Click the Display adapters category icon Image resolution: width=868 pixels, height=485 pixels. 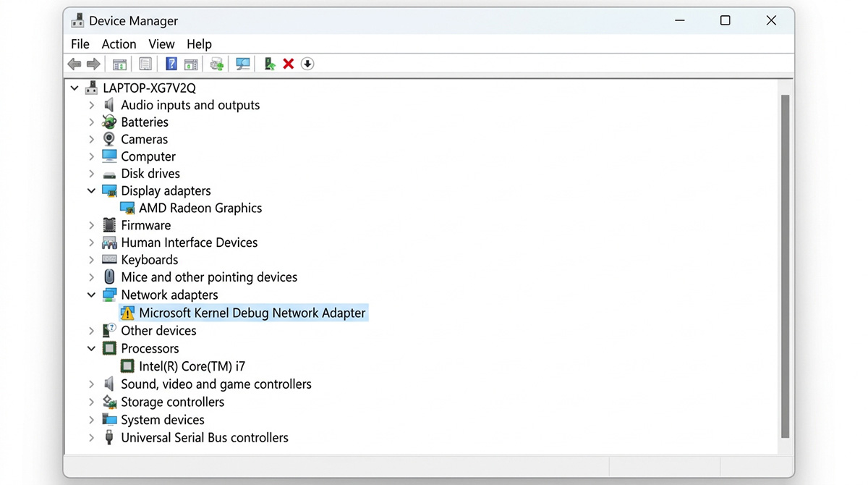pos(109,191)
